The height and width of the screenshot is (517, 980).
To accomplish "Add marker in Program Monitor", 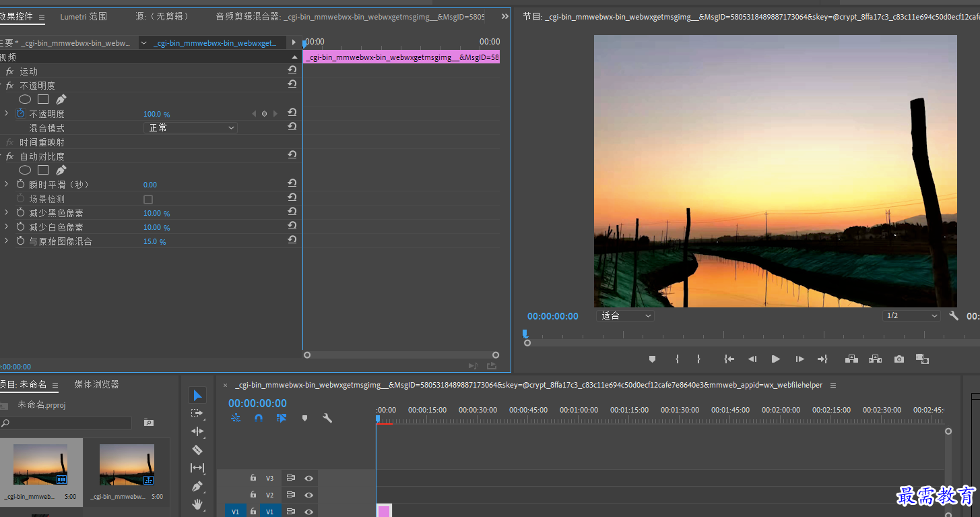I will tap(652, 359).
